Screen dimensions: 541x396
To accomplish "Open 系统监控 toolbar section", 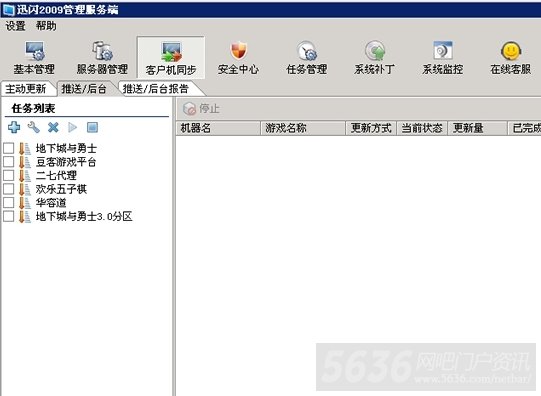I will click(x=443, y=58).
